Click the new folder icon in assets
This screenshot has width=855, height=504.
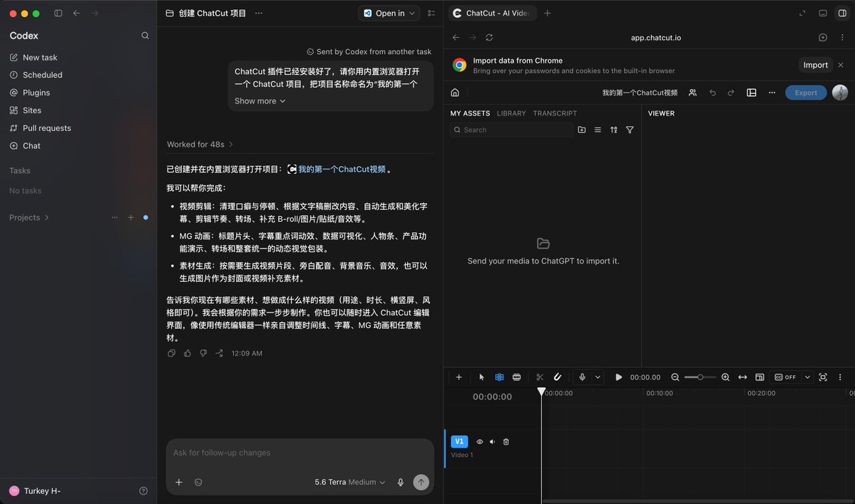point(582,130)
